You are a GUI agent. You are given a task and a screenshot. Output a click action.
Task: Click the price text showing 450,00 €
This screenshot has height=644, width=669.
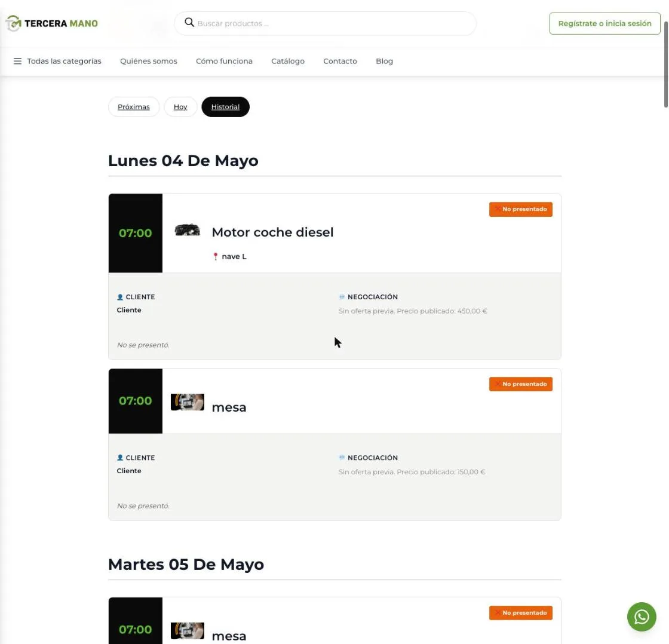pyautogui.click(x=472, y=311)
